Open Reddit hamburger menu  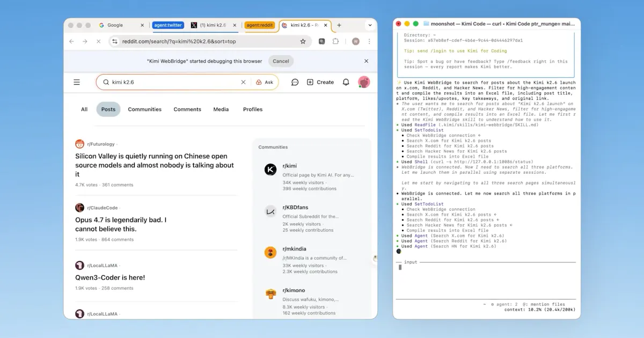[x=77, y=82]
